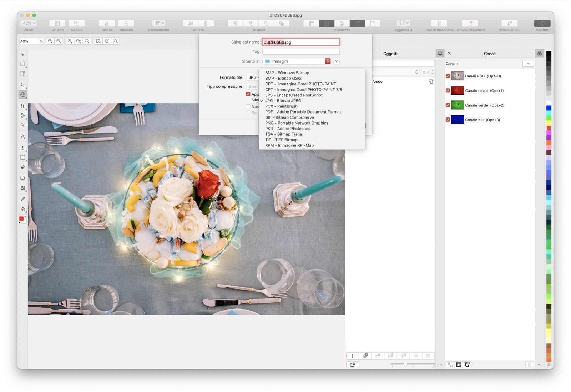Open the zoom level combo box arrow

click(x=41, y=41)
